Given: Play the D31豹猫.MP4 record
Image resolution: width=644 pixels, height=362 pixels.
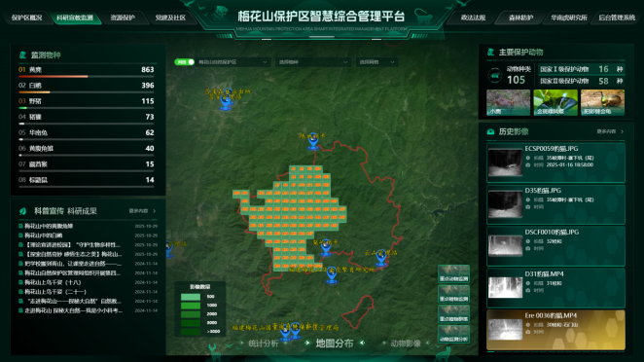Looking at the screenshot, I should [x=555, y=288].
